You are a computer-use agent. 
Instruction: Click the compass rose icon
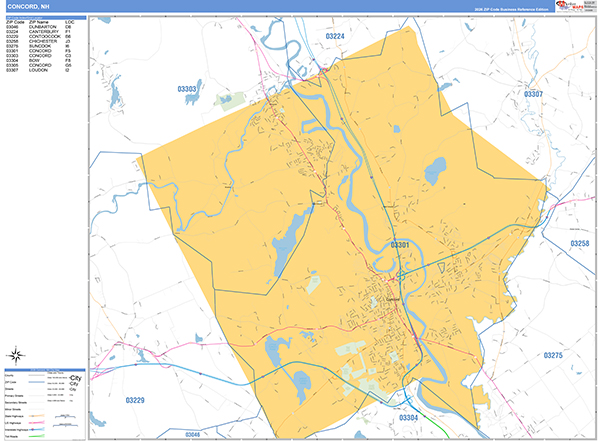(16, 356)
